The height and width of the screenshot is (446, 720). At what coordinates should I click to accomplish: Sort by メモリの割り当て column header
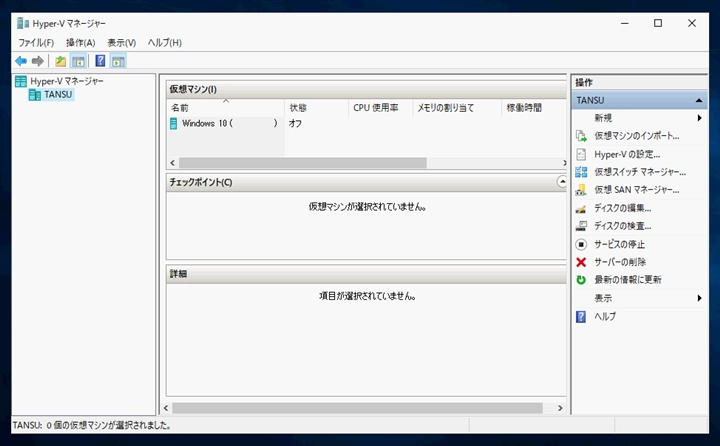pyautogui.click(x=457, y=108)
